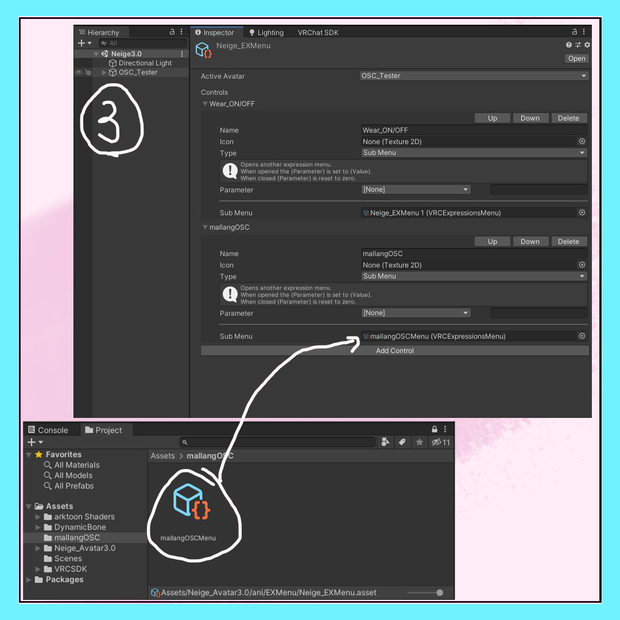Toggle the Project panel lock icon
Viewport: 620px width, 620px height.
(435, 429)
